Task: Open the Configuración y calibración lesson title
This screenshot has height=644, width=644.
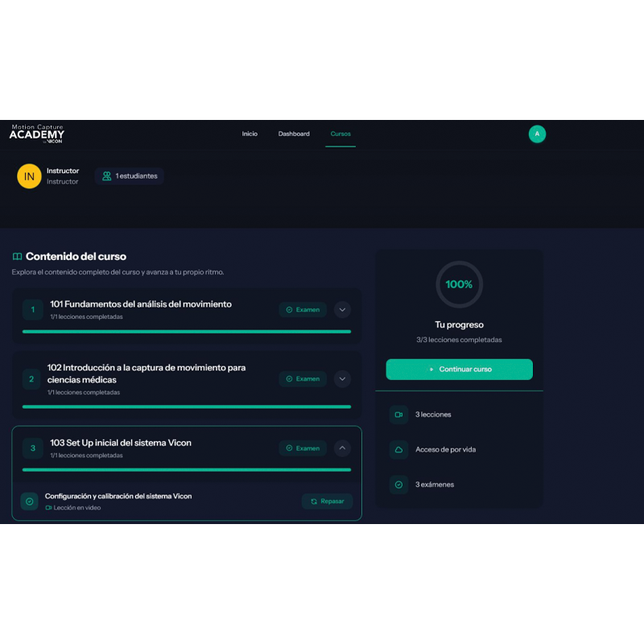Action: (118, 496)
